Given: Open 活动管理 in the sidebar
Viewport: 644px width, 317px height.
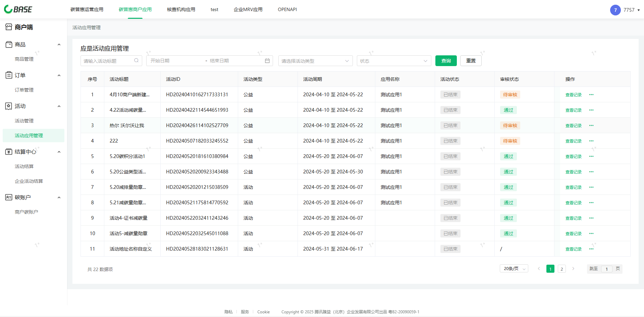Looking at the screenshot, I should click(x=24, y=121).
